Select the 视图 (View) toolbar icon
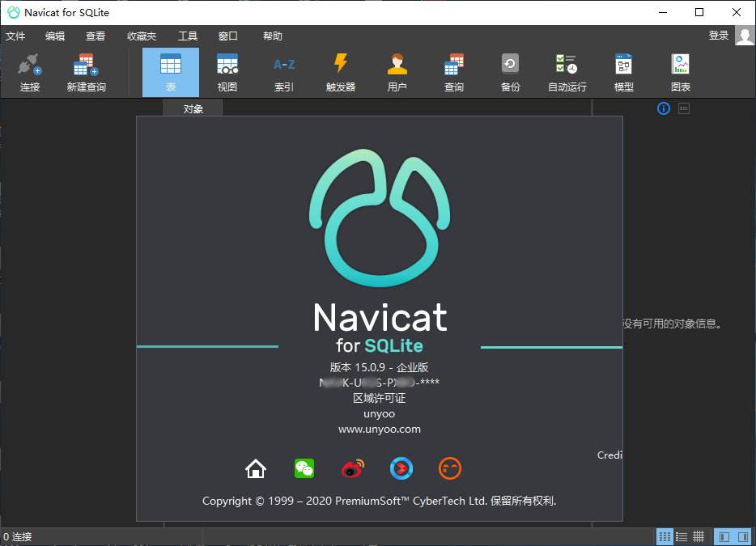The image size is (756, 546). tap(227, 73)
